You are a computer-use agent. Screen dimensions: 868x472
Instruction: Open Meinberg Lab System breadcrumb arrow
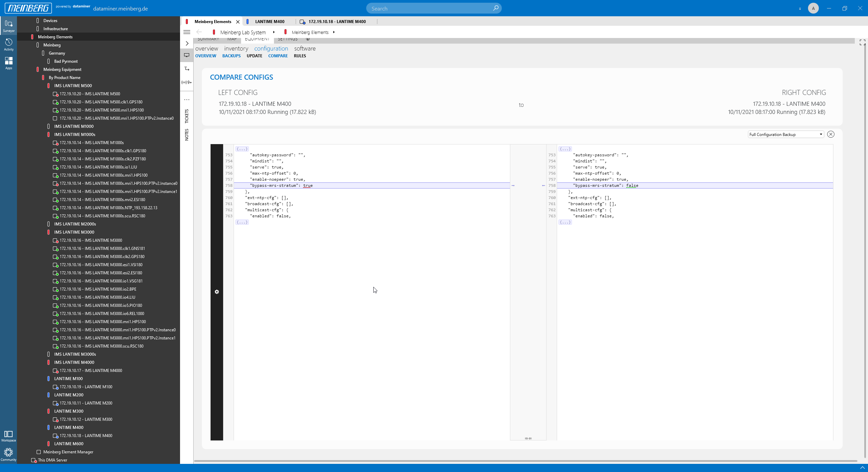(x=274, y=32)
